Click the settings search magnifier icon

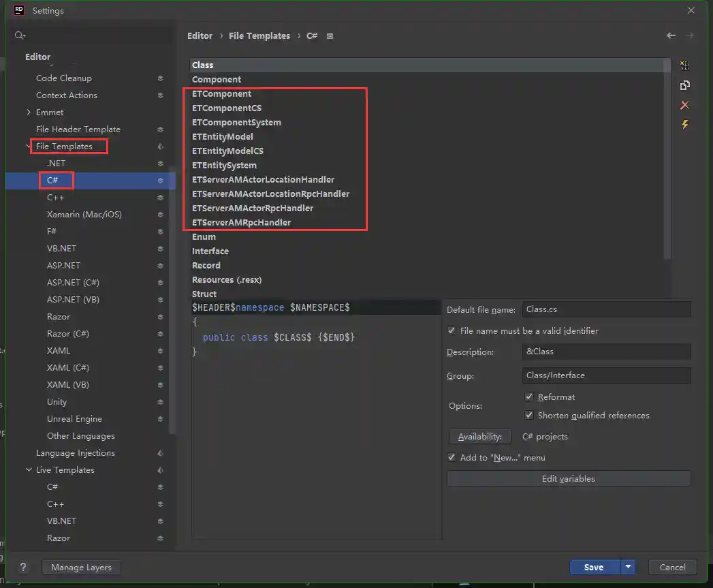coord(19,35)
